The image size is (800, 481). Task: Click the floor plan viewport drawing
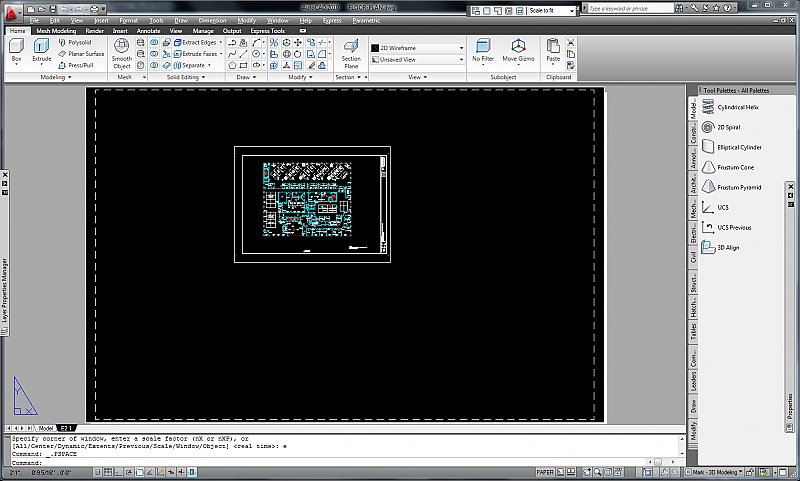307,199
